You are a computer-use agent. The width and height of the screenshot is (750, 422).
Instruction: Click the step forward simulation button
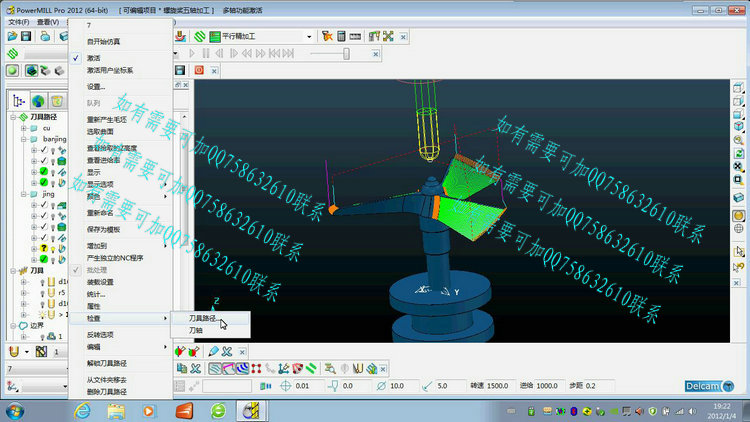pos(233,54)
